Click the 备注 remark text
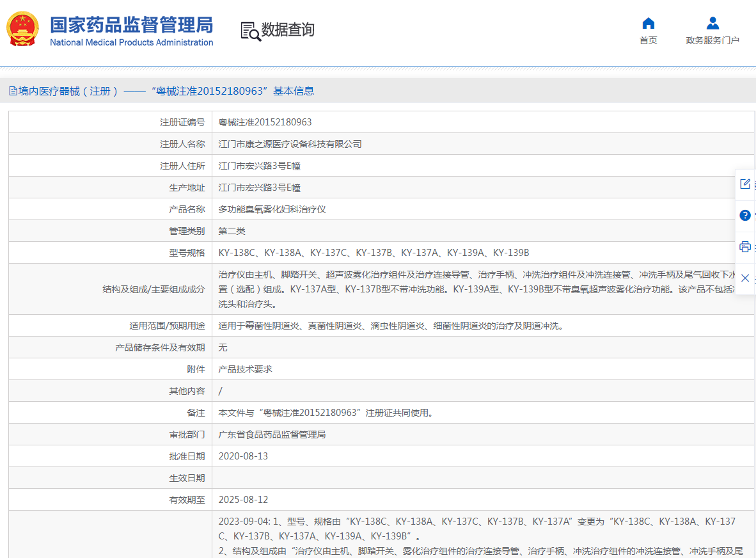 327,413
